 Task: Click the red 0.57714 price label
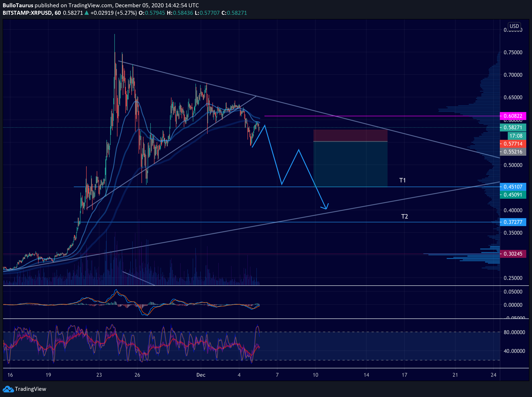(x=513, y=144)
